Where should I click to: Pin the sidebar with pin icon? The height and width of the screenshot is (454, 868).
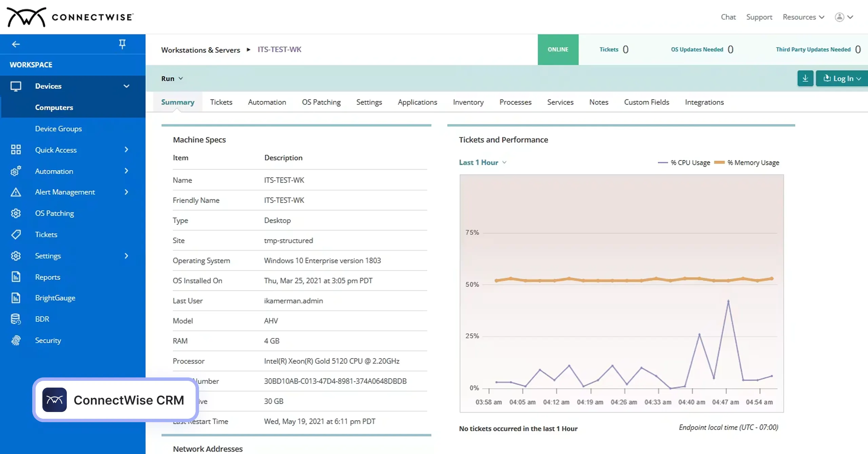coord(122,44)
